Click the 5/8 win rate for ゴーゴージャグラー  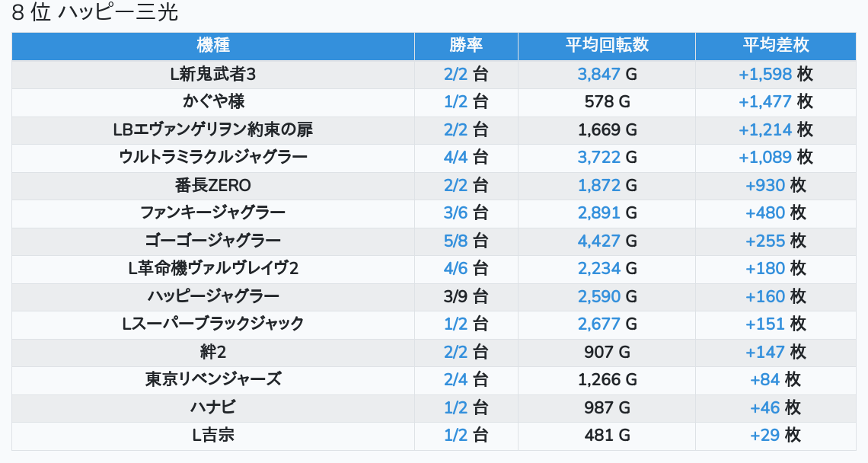pyautogui.click(x=455, y=241)
